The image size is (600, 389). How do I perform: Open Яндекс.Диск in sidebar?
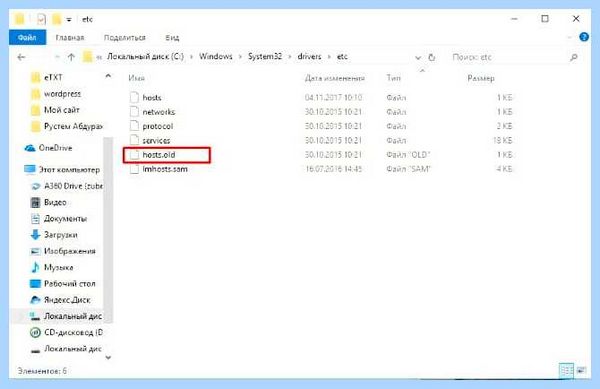[67, 300]
